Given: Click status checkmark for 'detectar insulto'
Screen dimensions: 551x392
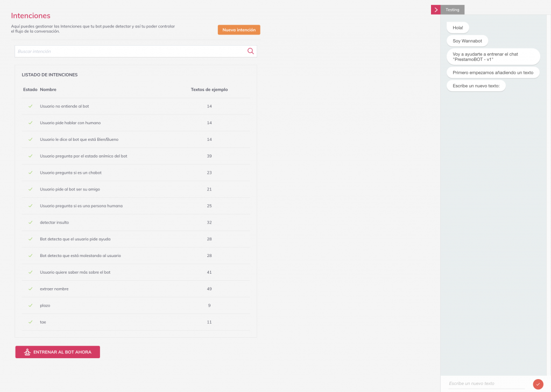Looking at the screenshot, I should click(x=31, y=223).
